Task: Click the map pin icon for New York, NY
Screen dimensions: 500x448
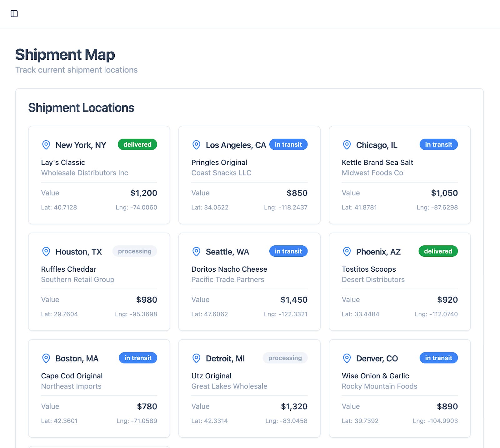Action: coord(46,145)
